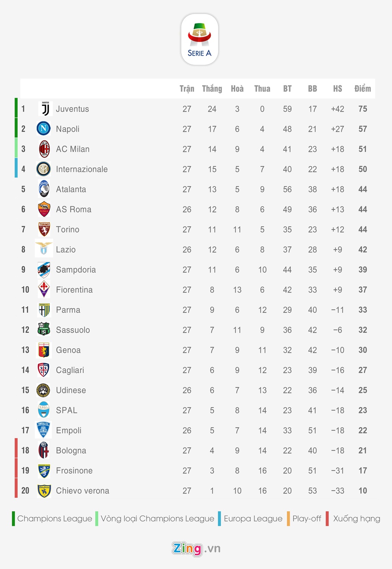Image resolution: width=392 pixels, height=569 pixels.
Task: Click the Fiorentina club crest
Action: coord(44,289)
